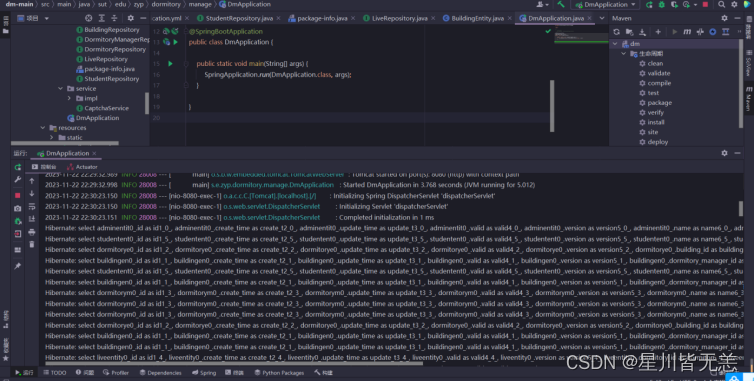Click the console horizontal scrollbar
This screenshot has width=754, height=382.
(233, 363)
